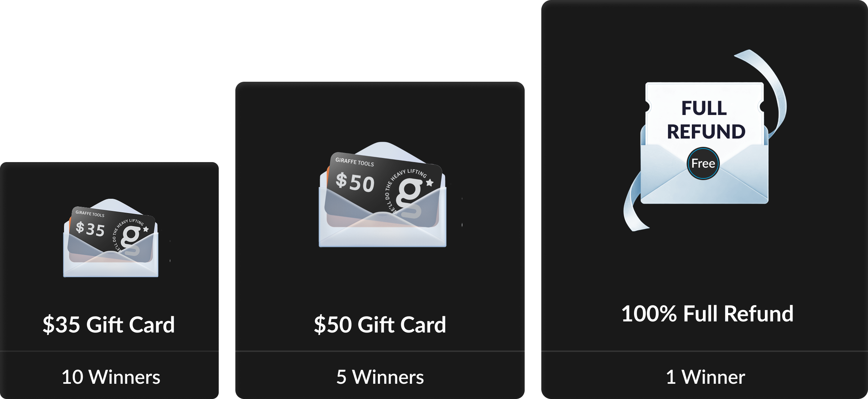Click 'GIRAFFE TOOLS' text on $35 card

point(90,214)
